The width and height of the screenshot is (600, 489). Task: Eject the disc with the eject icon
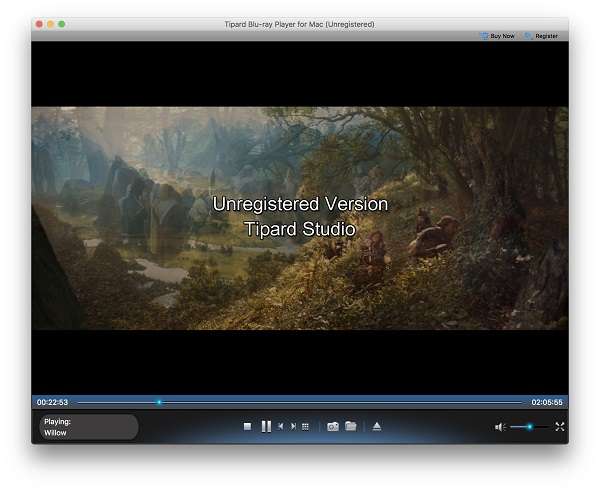click(377, 426)
